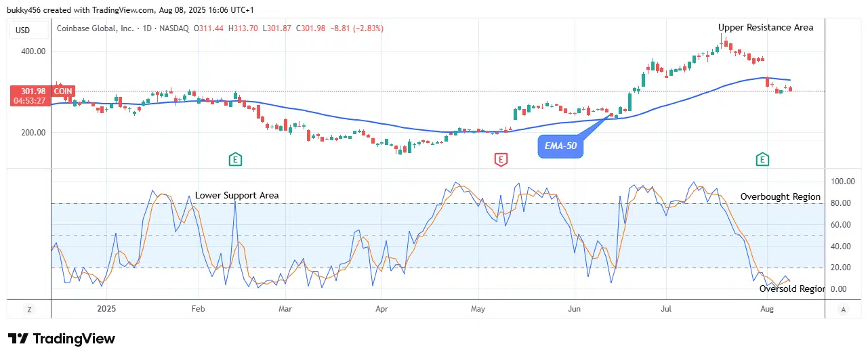This screenshot has width=868, height=359.
Task: Click the Mar time axis label
Action: pos(285,309)
